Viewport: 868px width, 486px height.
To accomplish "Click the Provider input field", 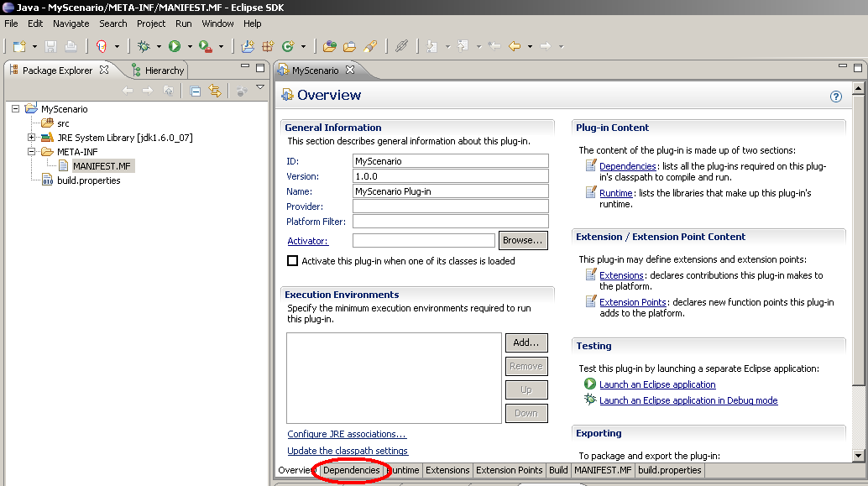I will [451, 206].
